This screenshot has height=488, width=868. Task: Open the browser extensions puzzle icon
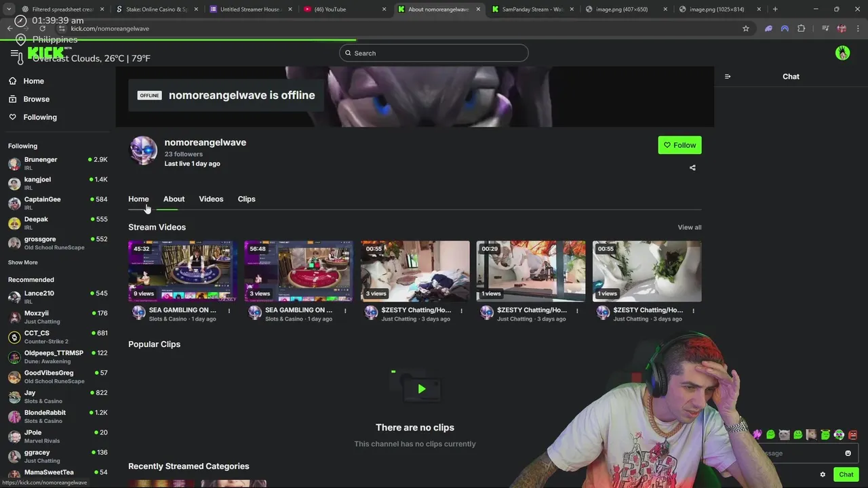802,28
